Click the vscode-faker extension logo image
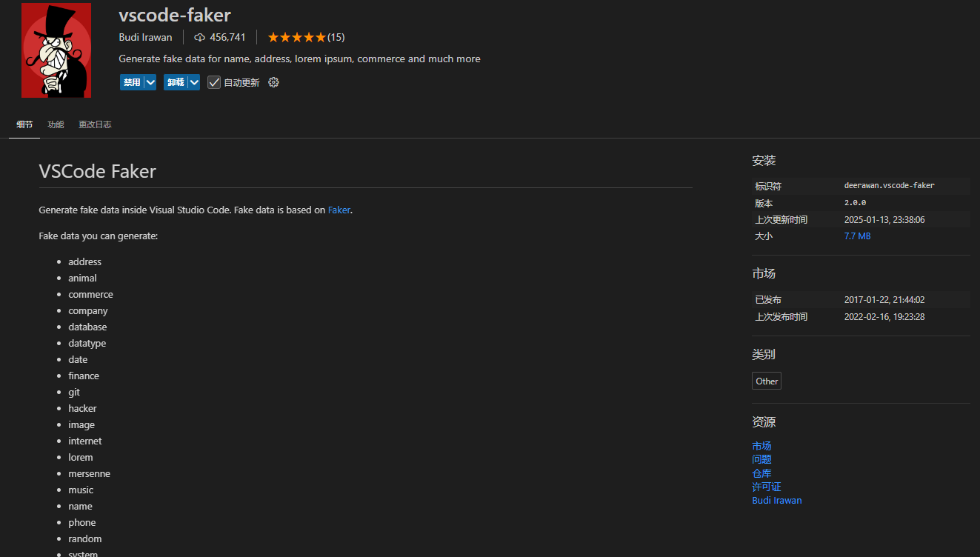980x557 pixels. 56,50
